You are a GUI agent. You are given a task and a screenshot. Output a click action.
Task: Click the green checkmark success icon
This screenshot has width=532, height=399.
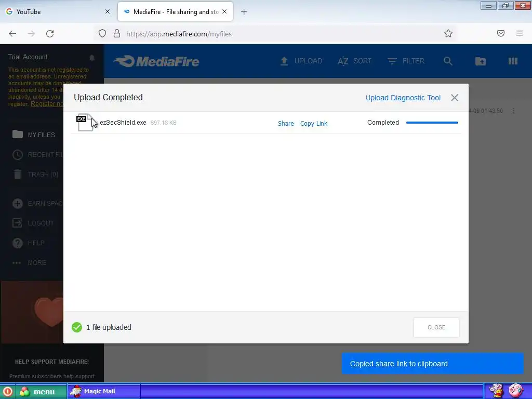pos(77,327)
